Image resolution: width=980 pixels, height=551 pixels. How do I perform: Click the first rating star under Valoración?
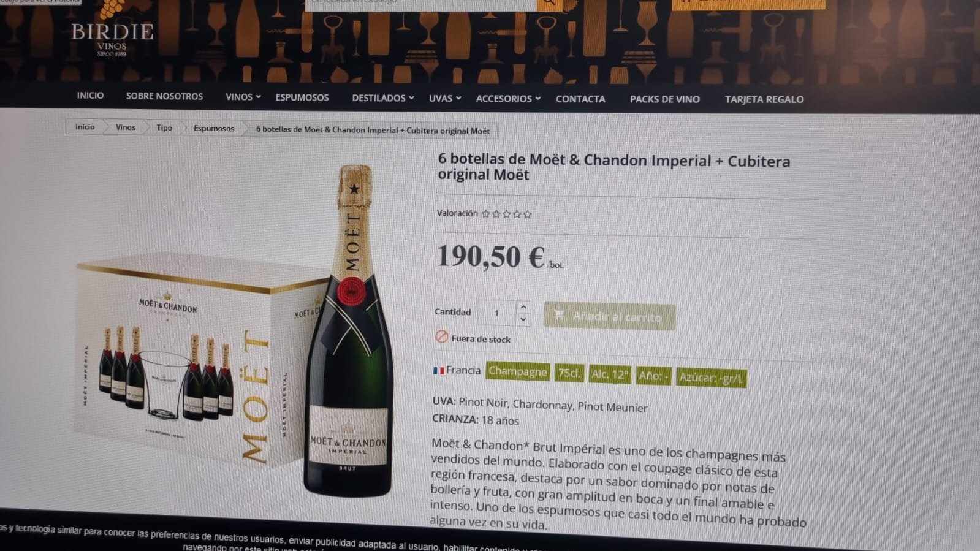[486, 214]
